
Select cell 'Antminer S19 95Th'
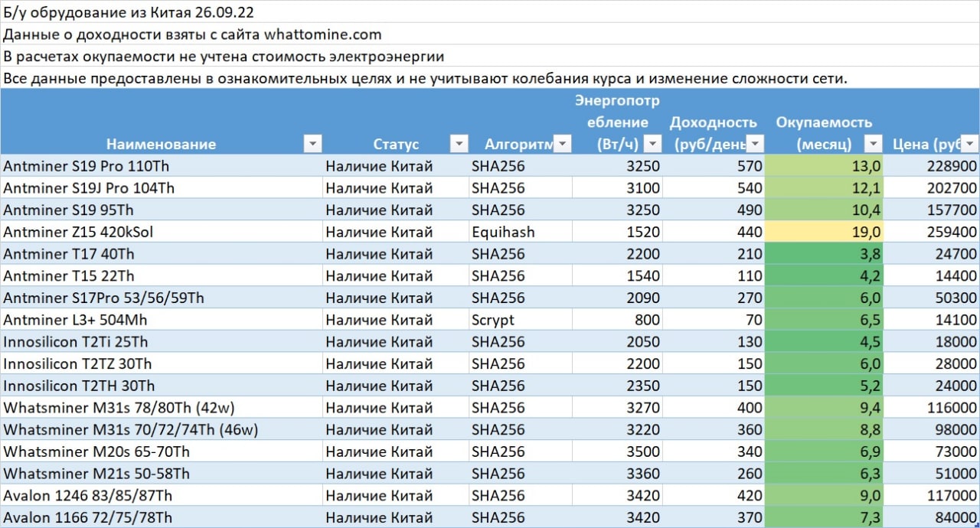pos(161,210)
